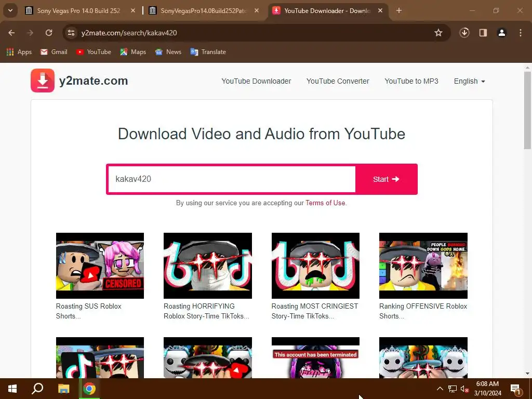
Task: Open the Maps bookmark
Action: coord(134,52)
